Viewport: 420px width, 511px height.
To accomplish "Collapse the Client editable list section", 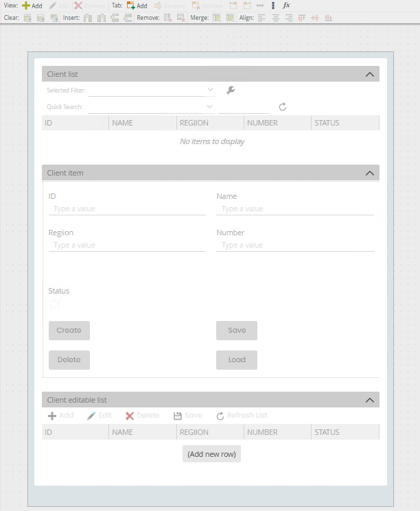I will tap(370, 400).
